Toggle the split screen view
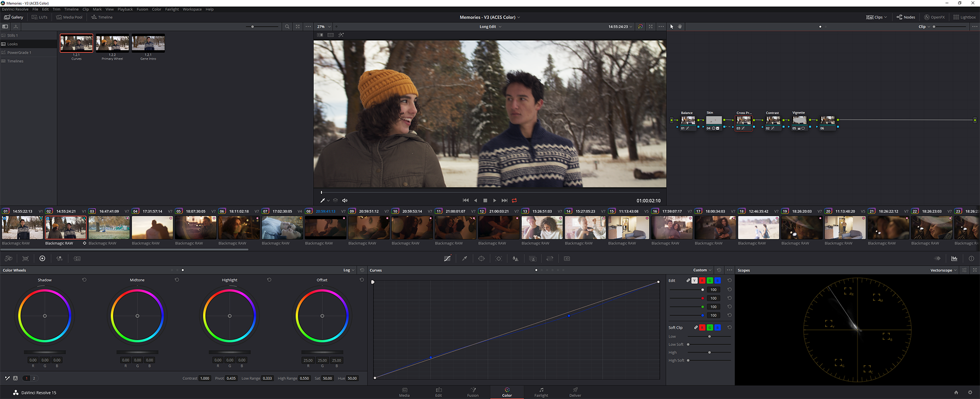The width and height of the screenshot is (980, 399). coord(331,35)
